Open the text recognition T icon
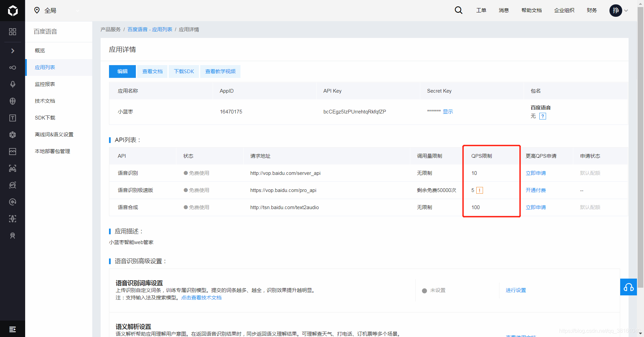 (x=12, y=118)
